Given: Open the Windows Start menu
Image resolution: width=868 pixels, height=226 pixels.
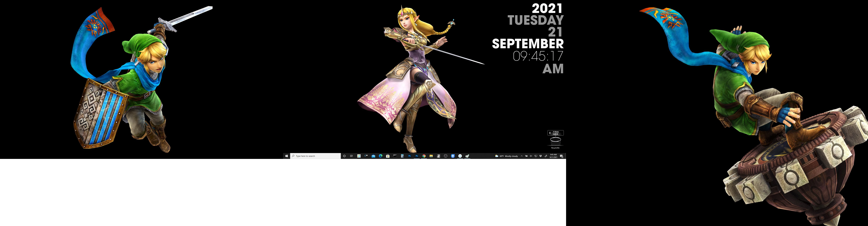Looking at the screenshot, I should tap(286, 156).
